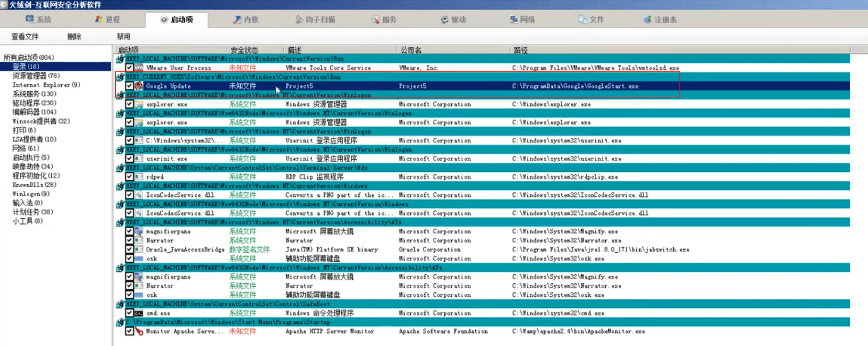The width and height of the screenshot is (868, 346).
Task: Open the 服务 tab
Action: (x=384, y=19)
